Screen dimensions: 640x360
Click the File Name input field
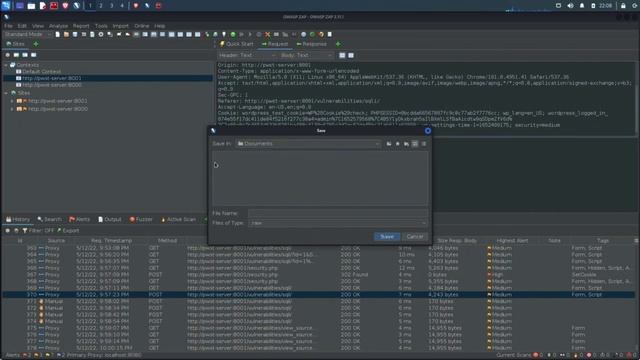pos(338,213)
